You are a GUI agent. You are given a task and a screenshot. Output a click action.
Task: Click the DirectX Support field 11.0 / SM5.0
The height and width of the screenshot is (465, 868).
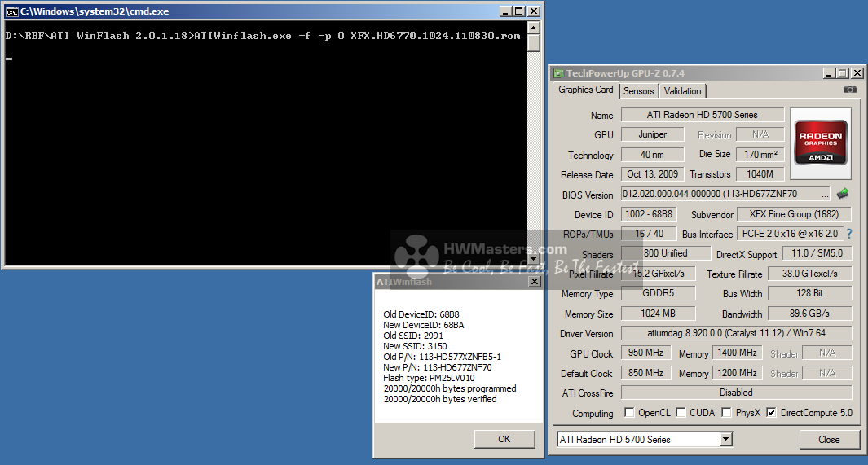pos(817,253)
